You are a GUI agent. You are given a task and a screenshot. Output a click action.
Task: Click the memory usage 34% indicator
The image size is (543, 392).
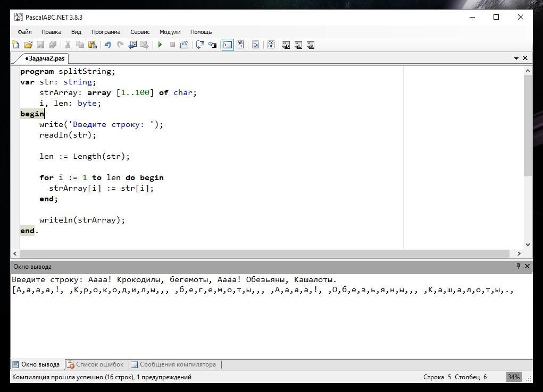[514, 377]
